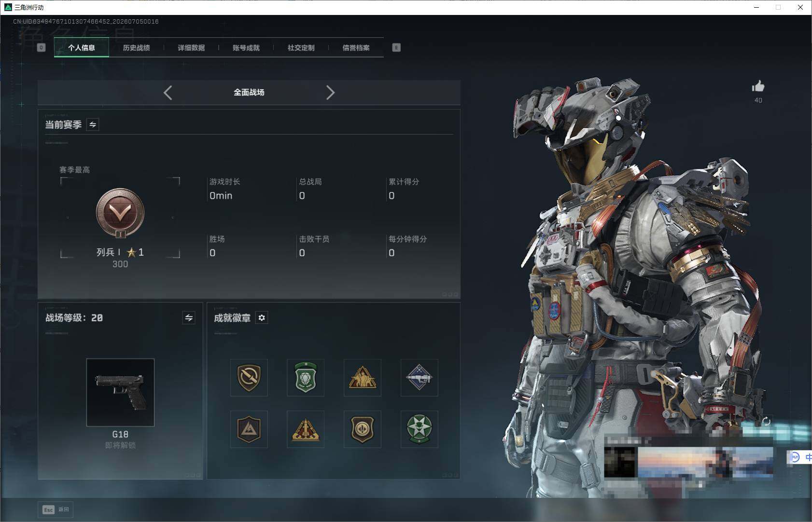Go to the 账号成就 tab
Viewport: 812px width, 522px height.
pyautogui.click(x=246, y=48)
